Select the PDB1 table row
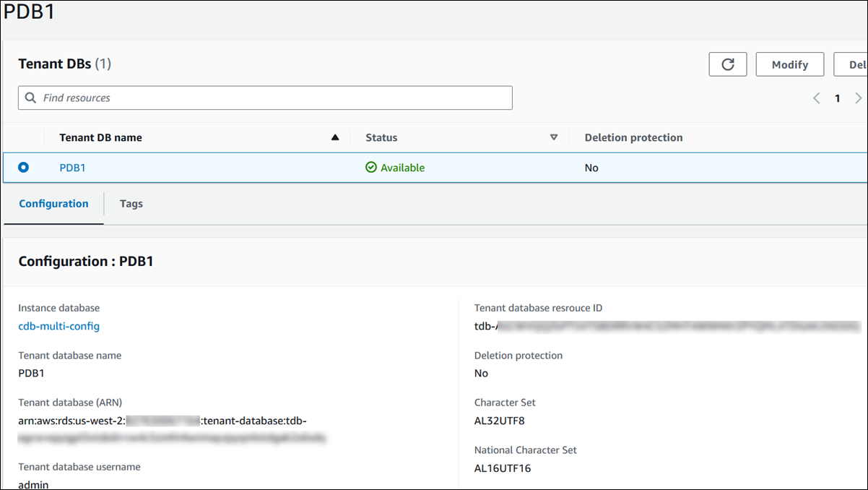The image size is (868, 490). (x=433, y=167)
